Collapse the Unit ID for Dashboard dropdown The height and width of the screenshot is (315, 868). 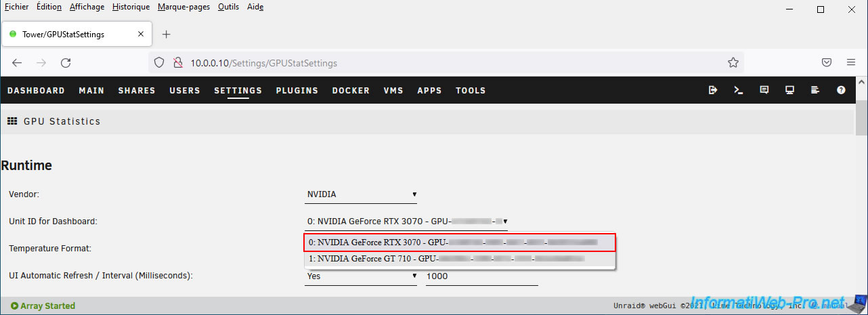pos(406,221)
